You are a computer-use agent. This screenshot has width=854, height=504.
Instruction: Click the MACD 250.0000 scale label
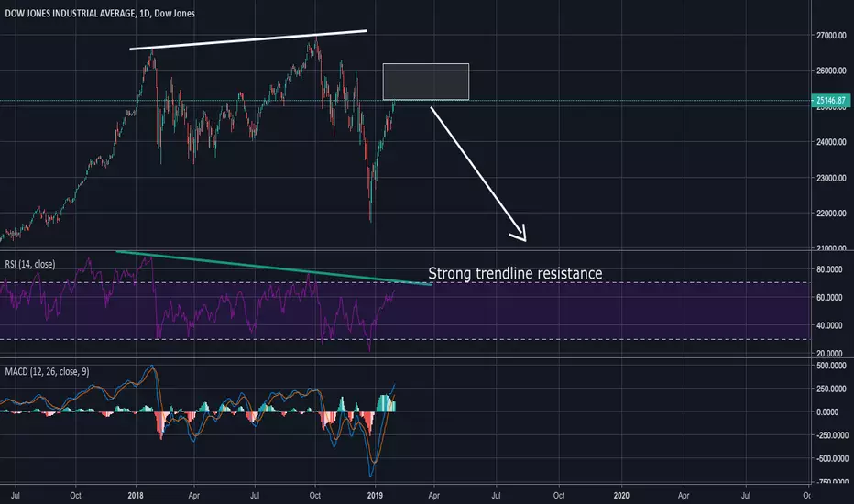[831, 389]
